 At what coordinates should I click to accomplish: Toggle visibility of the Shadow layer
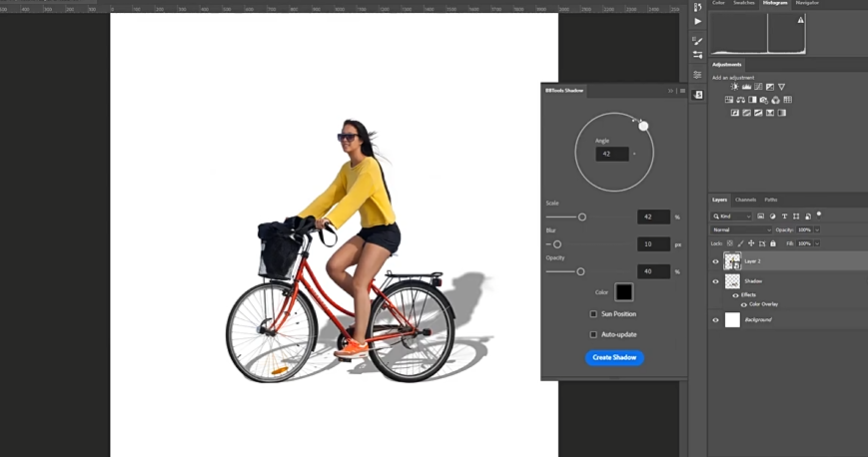tap(715, 281)
